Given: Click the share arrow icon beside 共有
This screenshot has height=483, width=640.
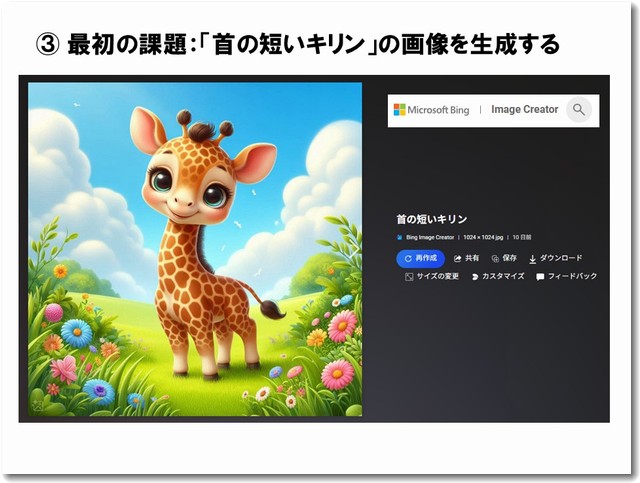Looking at the screenshot, I should 458,258.
